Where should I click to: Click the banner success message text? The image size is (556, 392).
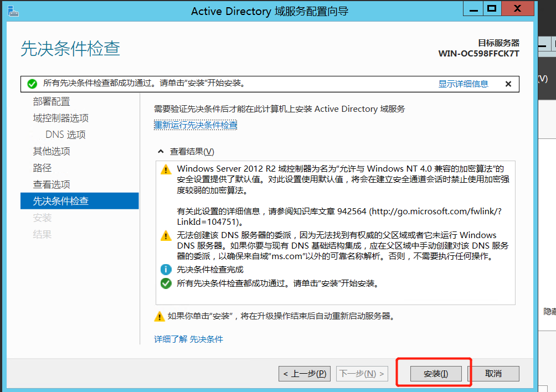click(x=144, y=83)
